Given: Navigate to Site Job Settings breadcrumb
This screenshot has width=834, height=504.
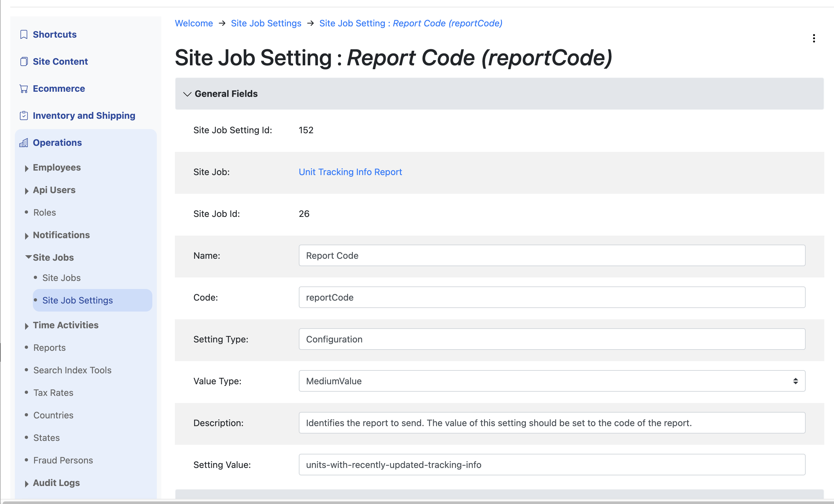Looking at the screenshot, I should 266,23.
